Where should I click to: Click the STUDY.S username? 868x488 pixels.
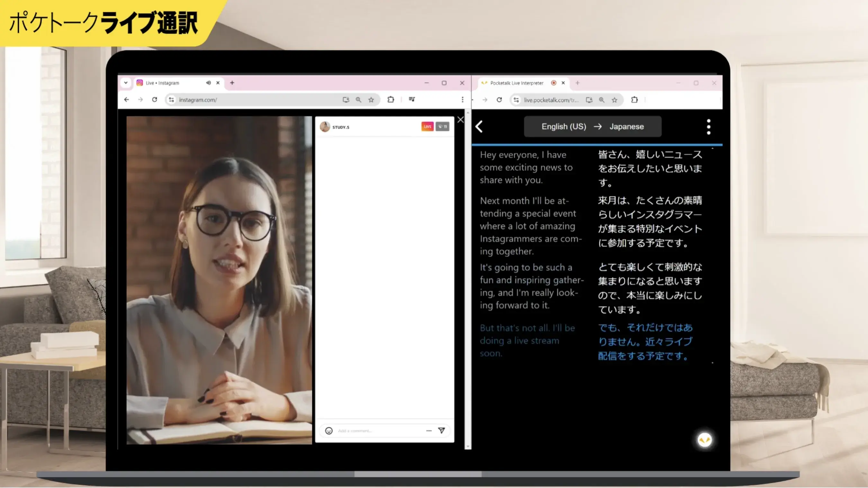coord(341,127)
